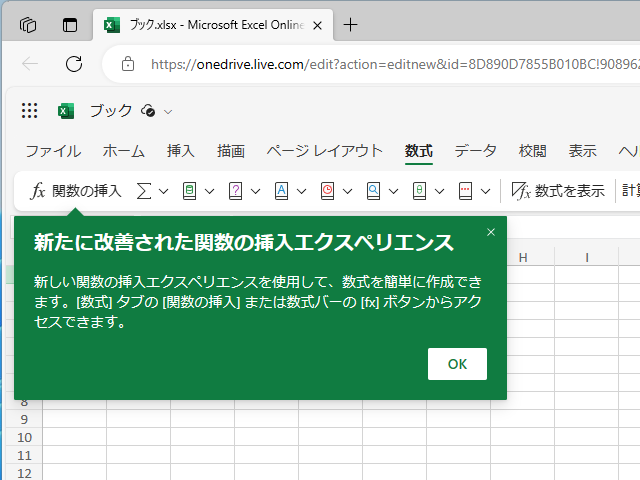Click the address bar URL

395,64
